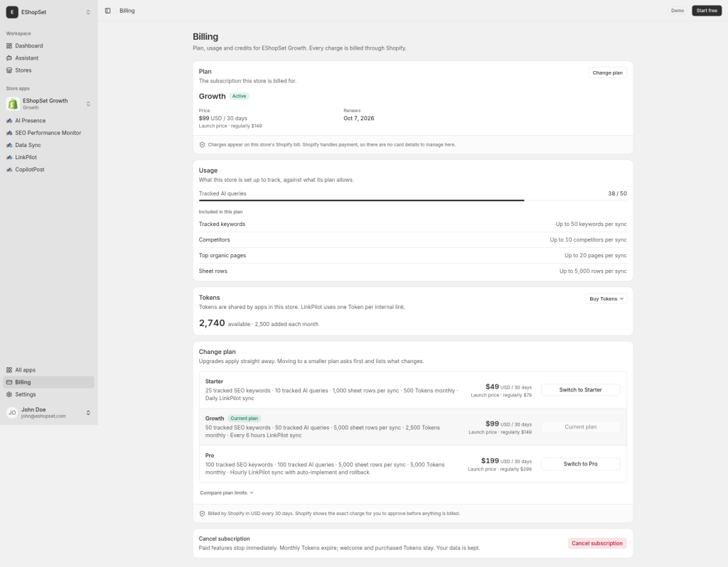Image resolution: width=728 pixels, height=567 pixels.
Task: Open the AI Presence app
Action: point(49,121)
